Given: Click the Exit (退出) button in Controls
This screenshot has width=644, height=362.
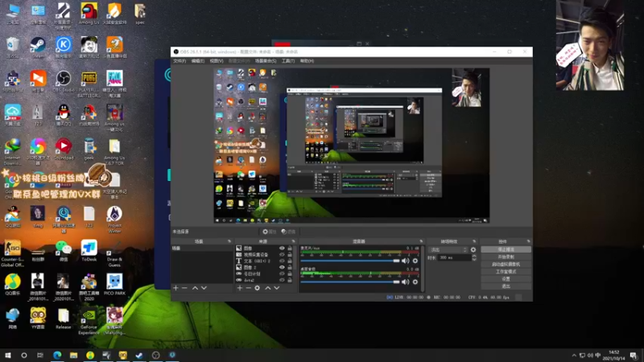Looking at the screenshot, I should pyautogui.click(x=506, y=286).
